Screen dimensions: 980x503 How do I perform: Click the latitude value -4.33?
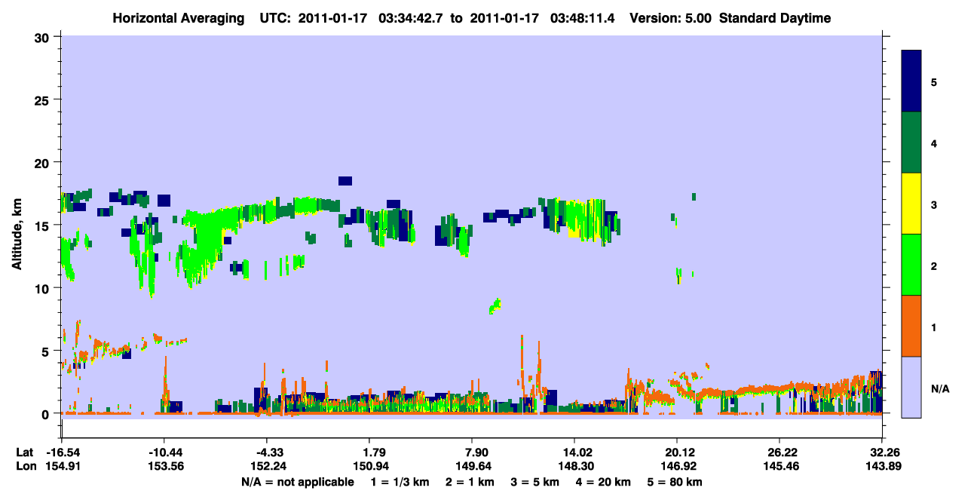(266, 452)
